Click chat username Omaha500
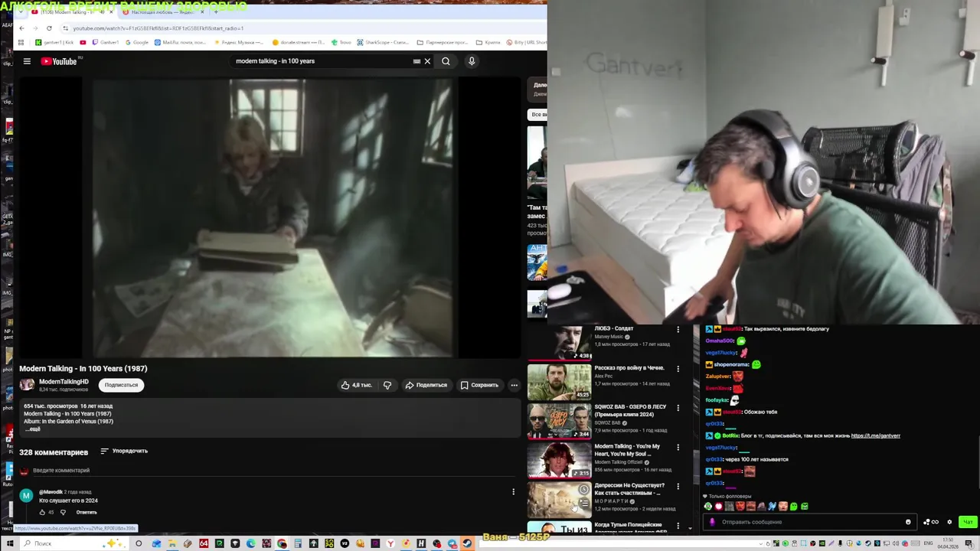Screen dimensions: 980x551 coord(719,341)
